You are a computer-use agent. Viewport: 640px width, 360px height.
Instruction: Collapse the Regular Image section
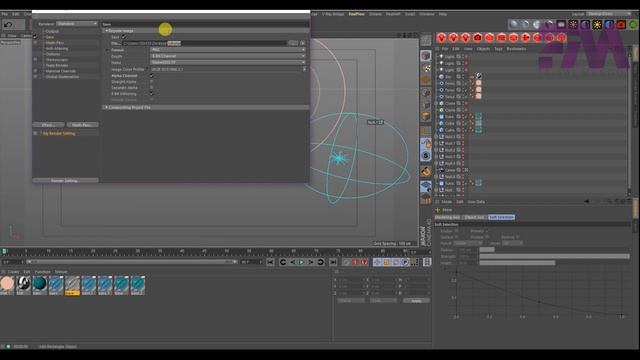107,31
